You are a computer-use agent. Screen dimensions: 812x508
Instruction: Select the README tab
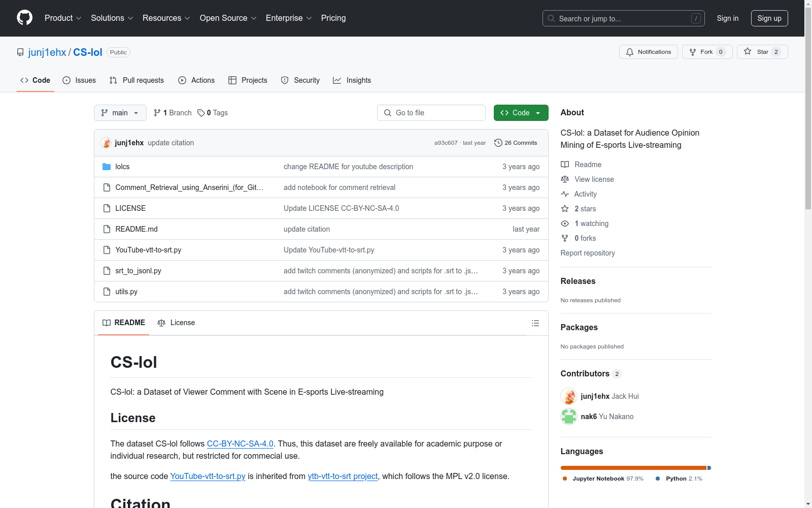(x=124, y=323)
